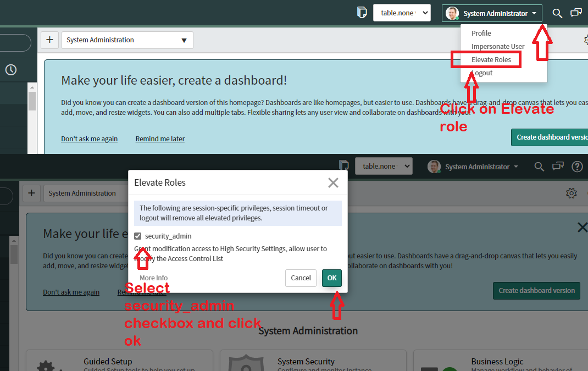Open the System Administration application picker
The image size is (588, 371).
pyautogui.click(x=127, y=40)
